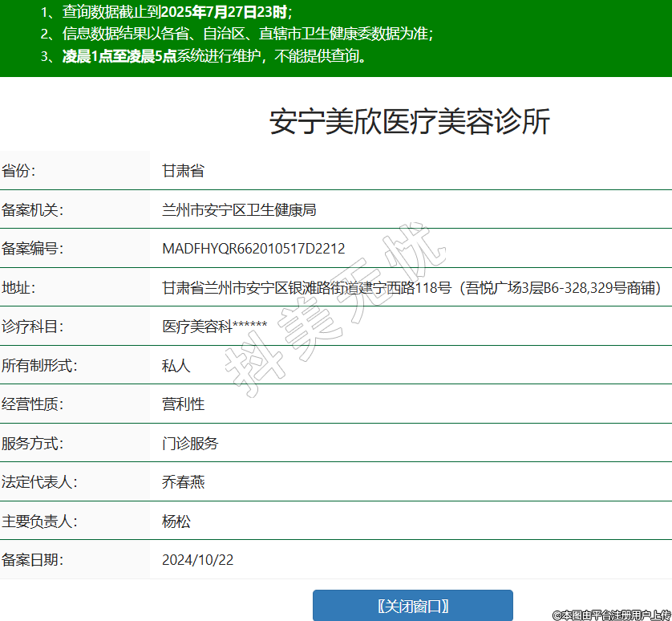This screenshot has height=621, width=672.
Task: Click the province value 甘肃省
Action: click(x=183, y=171)
